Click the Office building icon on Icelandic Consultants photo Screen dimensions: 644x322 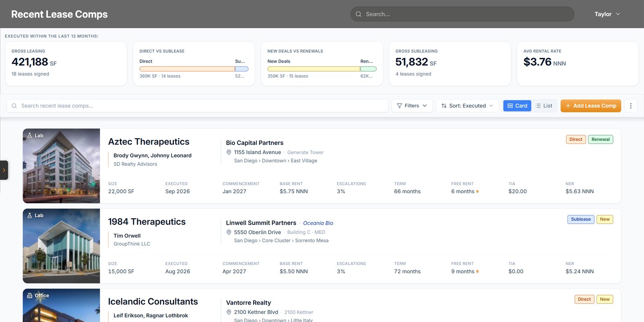tap(30, 295)
